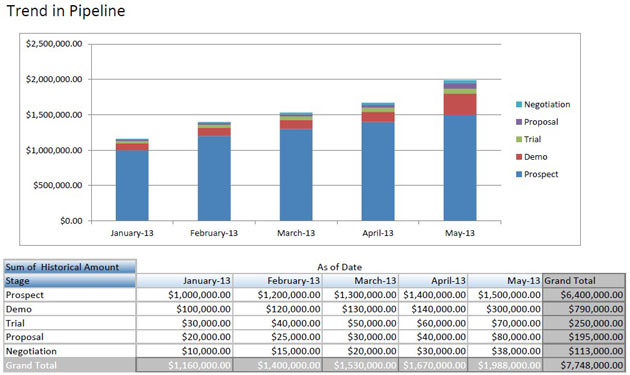Click the Trial legend color swatch

tap(519, 139)
